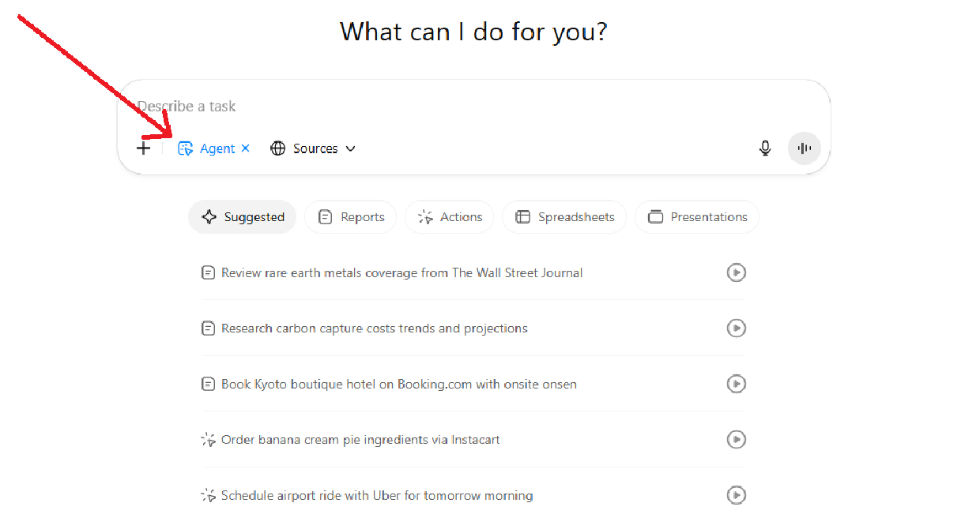Image resolution: width=980 pixels, height=518 pixels.
Task: Run the rare earth metals task
Action: tap(736, 272)
